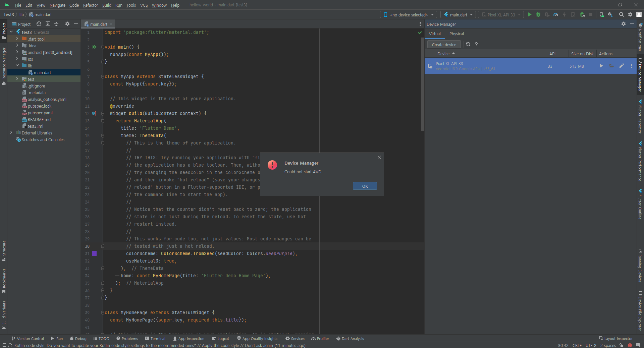The image size is (644, 348).
Task: Open the Terminal tool window
Action: point(155,339)
